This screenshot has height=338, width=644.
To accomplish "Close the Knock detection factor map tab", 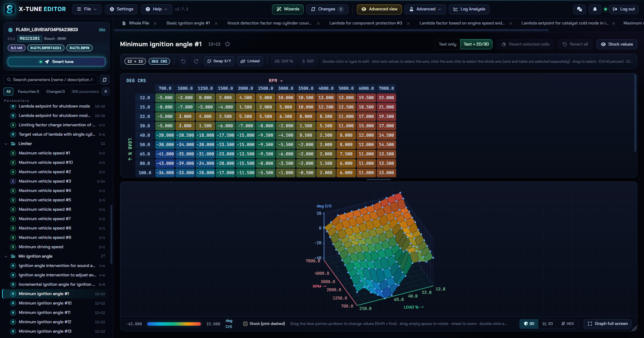I will (x=318, y=23).
